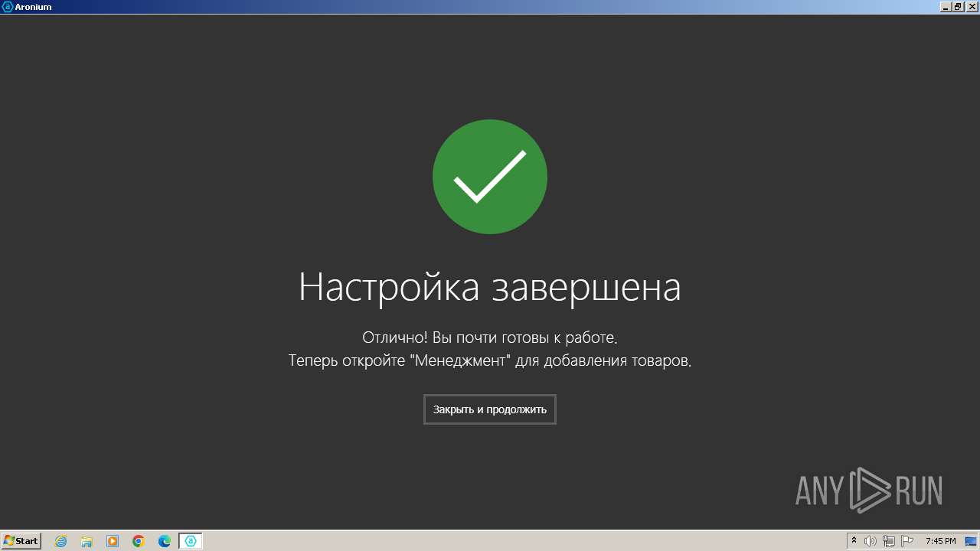
Task: Select the Aronium taskbar button
Action: 191,541
